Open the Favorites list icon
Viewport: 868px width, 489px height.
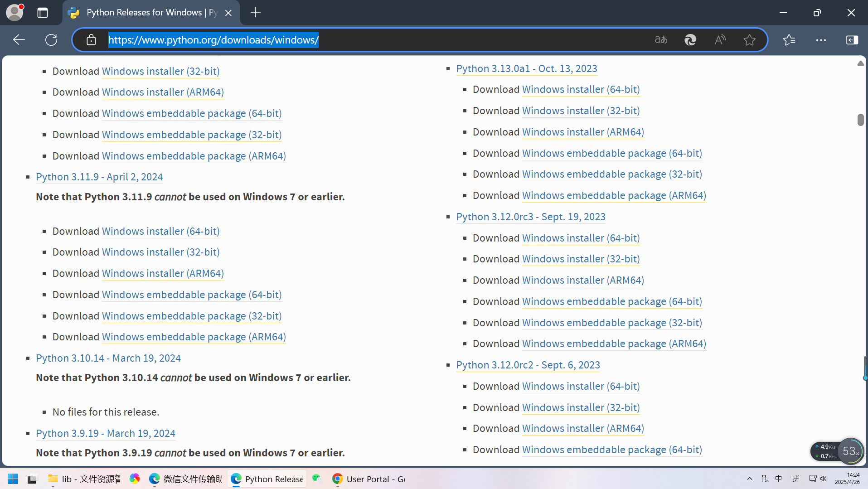789,40
